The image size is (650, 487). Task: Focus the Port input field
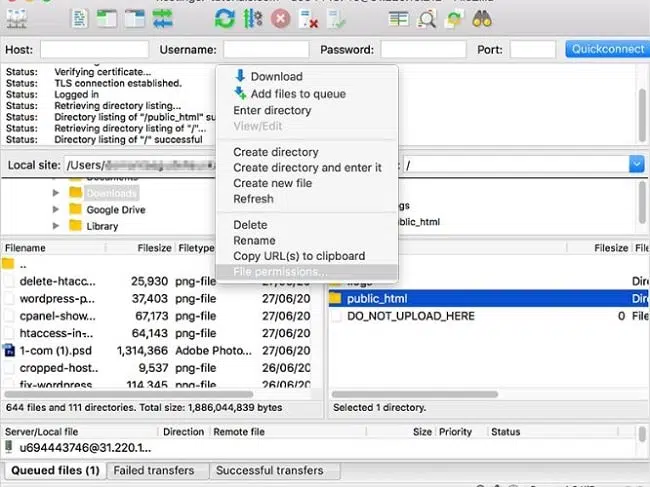(x=533, y=49)
